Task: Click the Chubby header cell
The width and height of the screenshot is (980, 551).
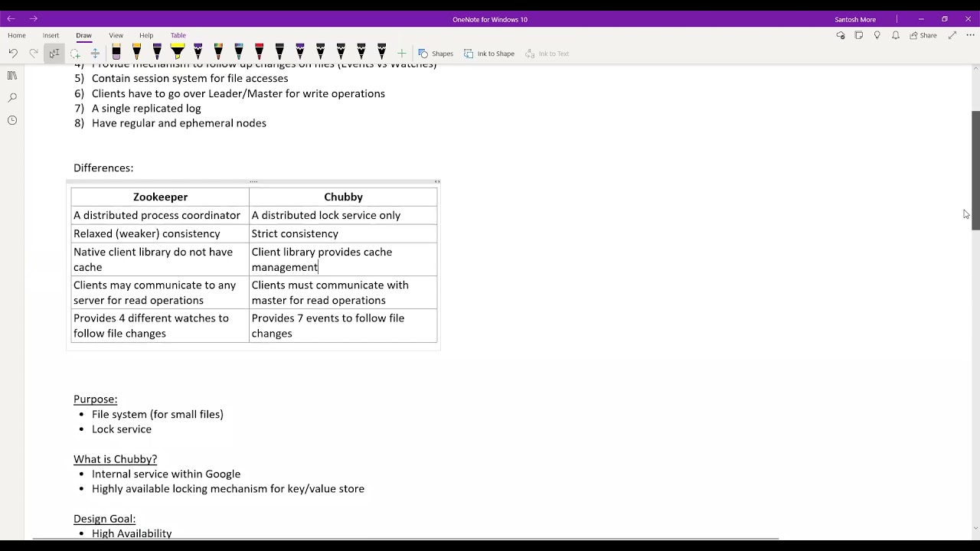Action: tap(343, 197)
